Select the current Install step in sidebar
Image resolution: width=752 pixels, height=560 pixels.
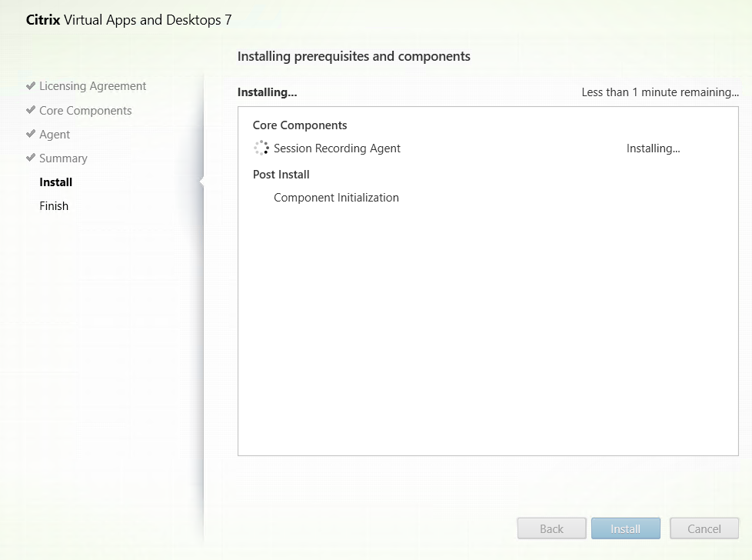tap(56, 182)
